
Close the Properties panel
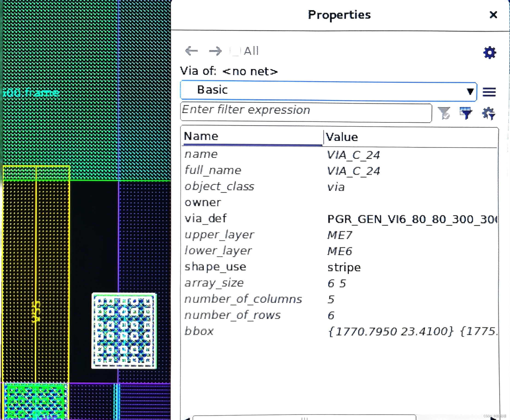click(493, 15)
